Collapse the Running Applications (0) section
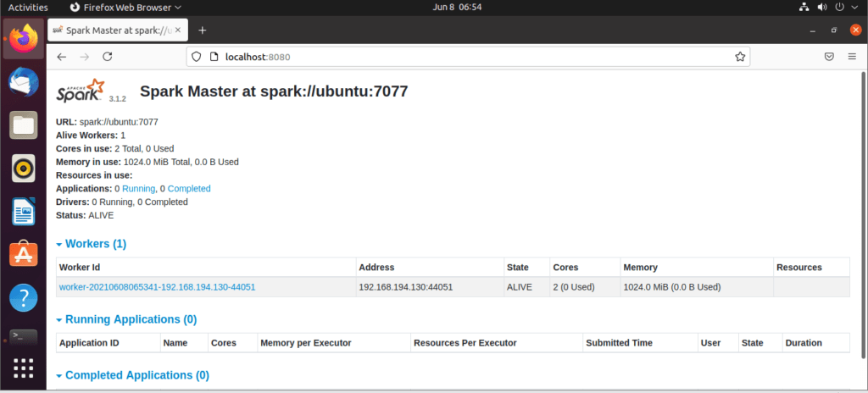The height and width of the screenshot is (393, 868). click(x=126, y=319)
